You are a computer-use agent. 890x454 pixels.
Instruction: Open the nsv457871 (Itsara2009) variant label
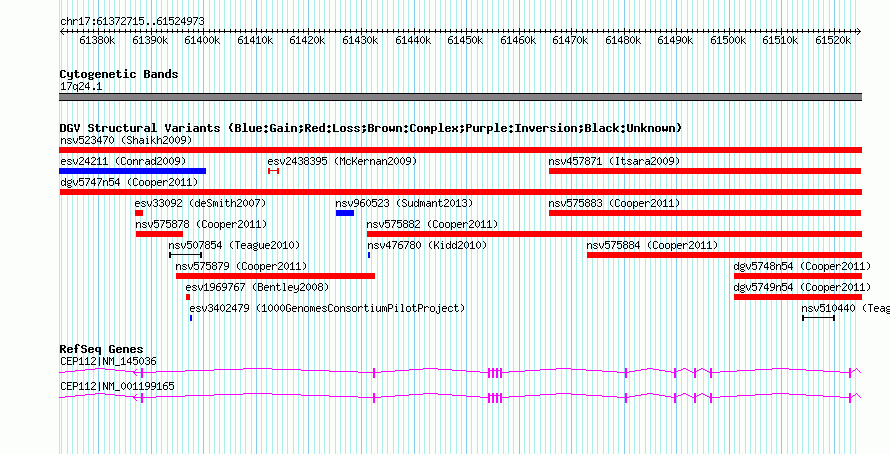(614, 161)
